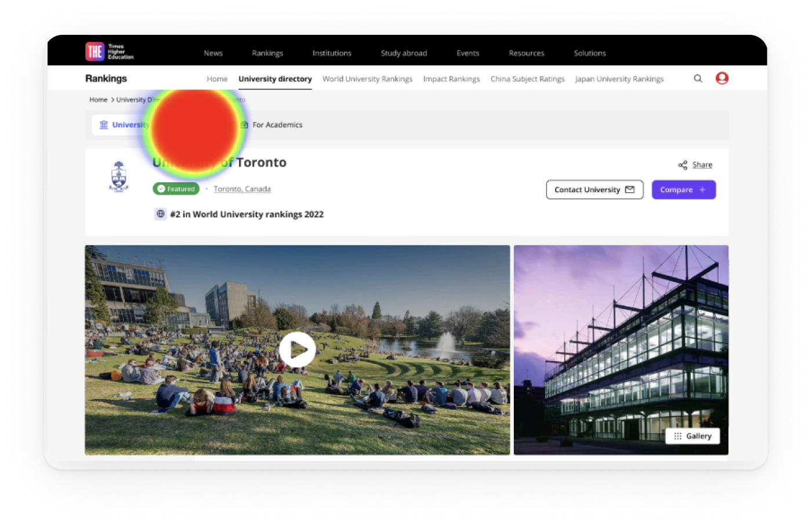The image size is (812, 523).
Task: Click the Times Higher Education logo
Action: 109,52
